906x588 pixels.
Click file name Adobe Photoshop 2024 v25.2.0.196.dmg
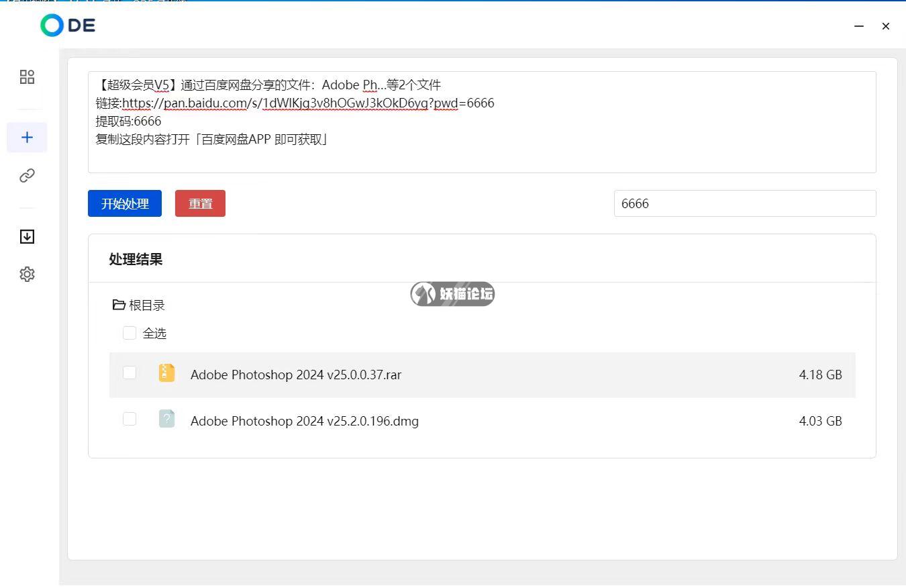pos(305,421)
